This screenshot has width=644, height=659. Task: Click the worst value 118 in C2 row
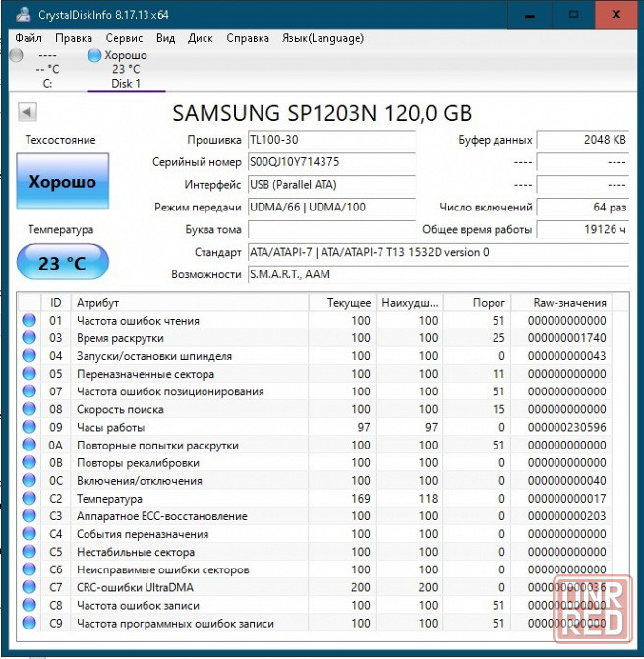(428, 499)
